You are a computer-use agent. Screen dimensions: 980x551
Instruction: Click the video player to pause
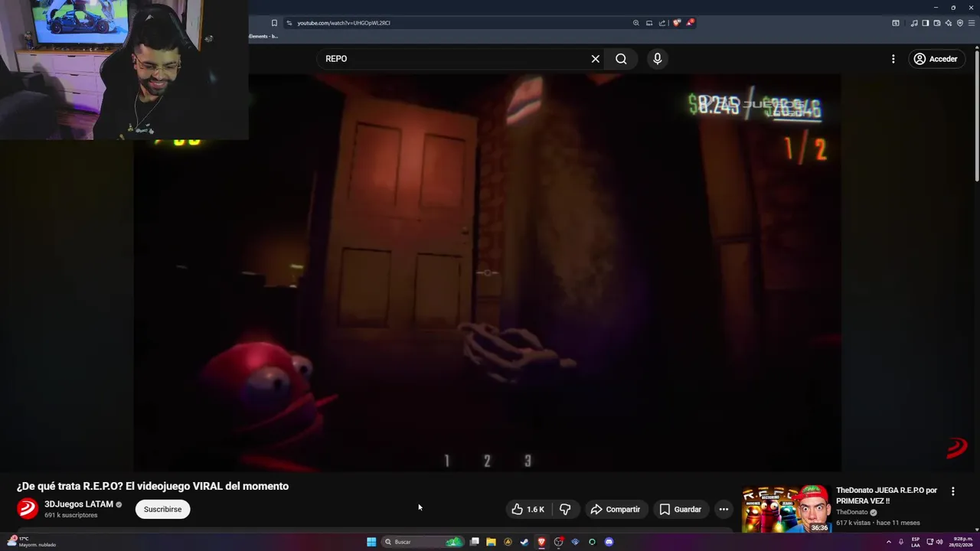pos(487,272)
